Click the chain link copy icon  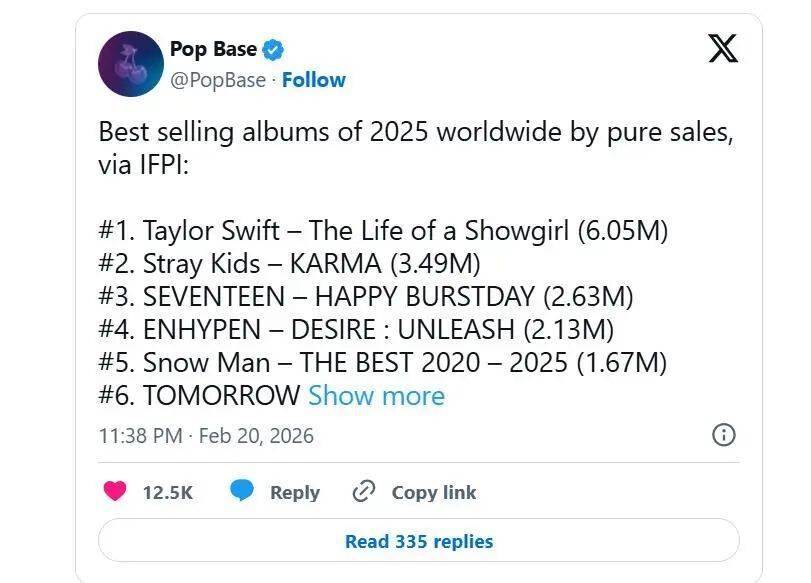[363, 492]
